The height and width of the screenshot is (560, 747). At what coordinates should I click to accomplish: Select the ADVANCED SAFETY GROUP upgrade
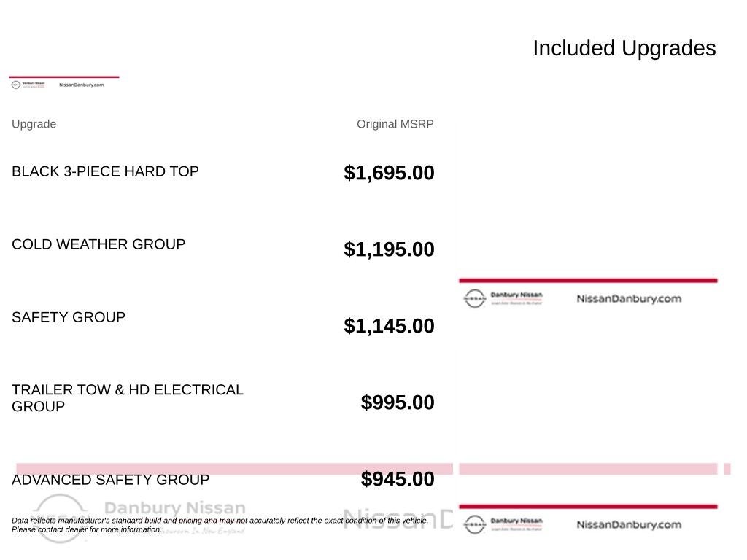(x=111, y=480)
